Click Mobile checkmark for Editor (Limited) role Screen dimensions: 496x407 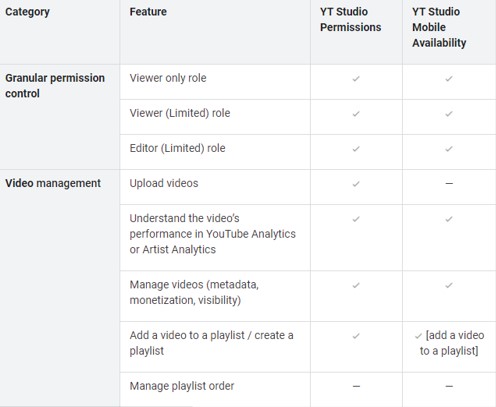(449, 149)
